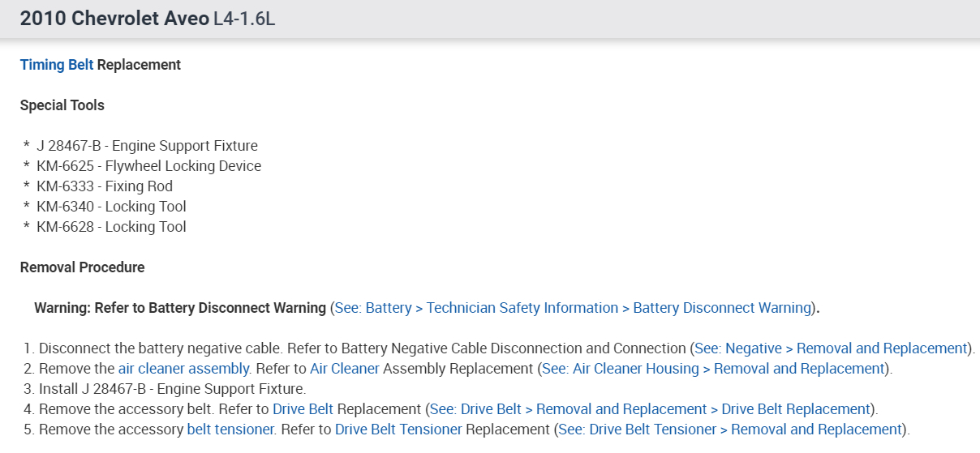The image size is (980, 453).
Task: Click step 3 'Install J 28467-B' text
Action: [x=172, y=389]
